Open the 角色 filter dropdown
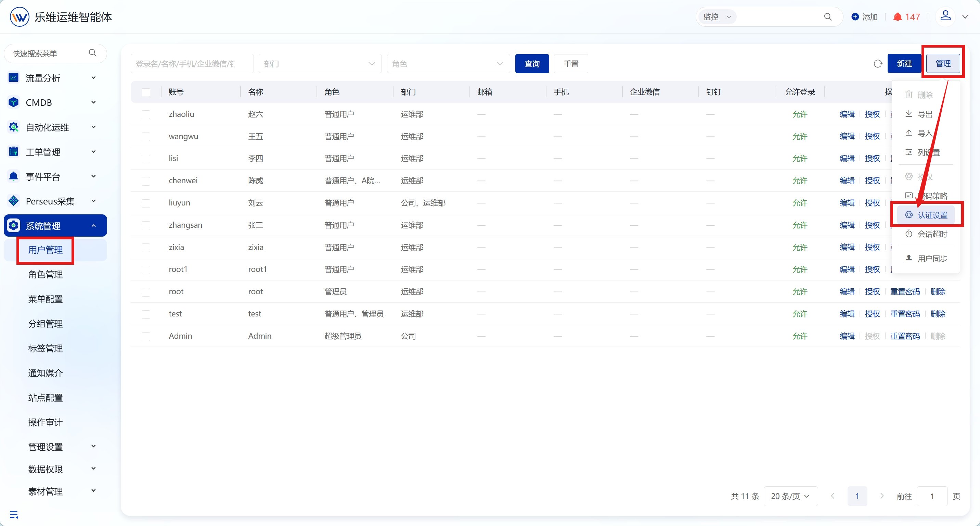This screenshot has width=980, height=526. 448,64
